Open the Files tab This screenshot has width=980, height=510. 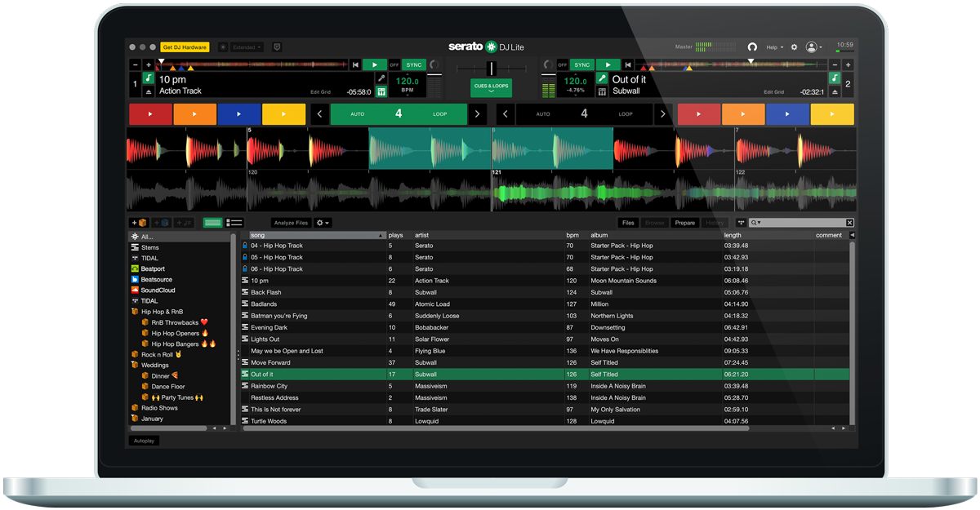click(628, 223)
